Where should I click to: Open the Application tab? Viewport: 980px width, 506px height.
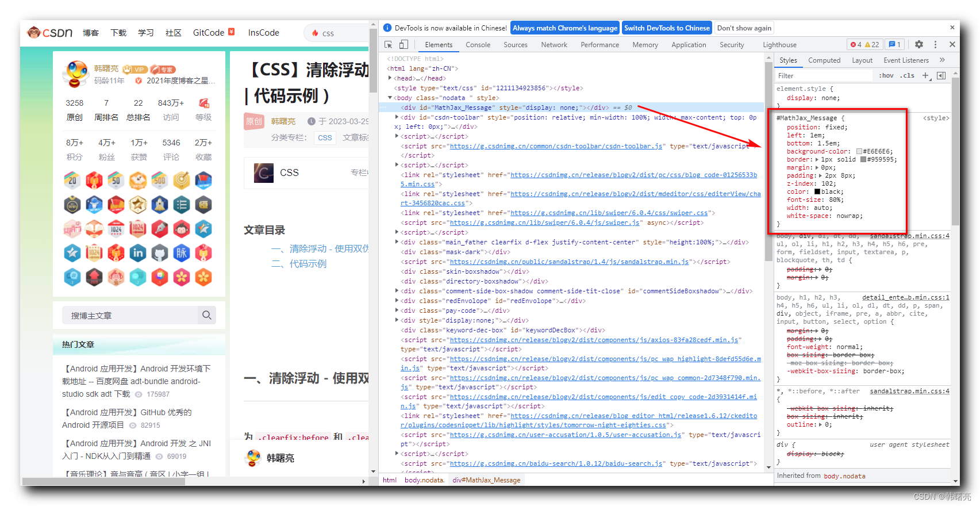coord(689,44)
